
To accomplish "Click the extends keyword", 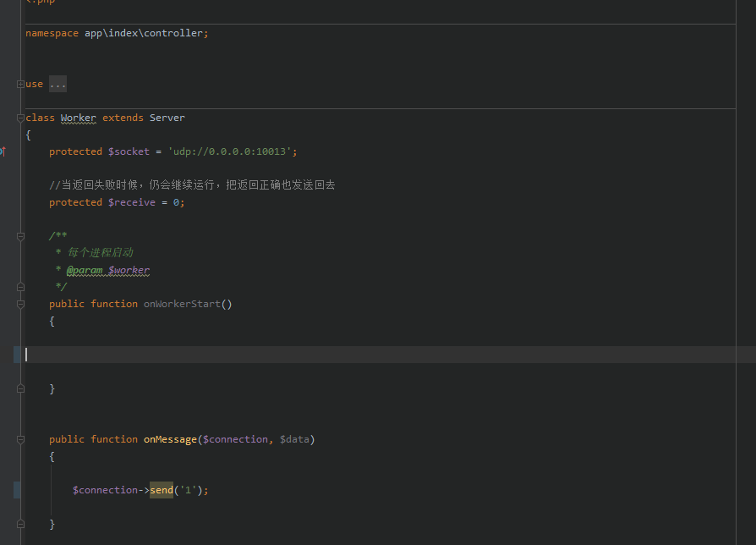I will pyautogui.click(x=123, y=118).
